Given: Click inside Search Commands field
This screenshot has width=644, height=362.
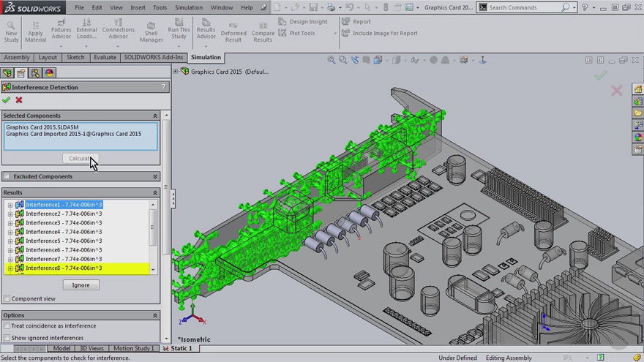Looking at the screenshot, I should pyautogui.click(x=524, y=7).
